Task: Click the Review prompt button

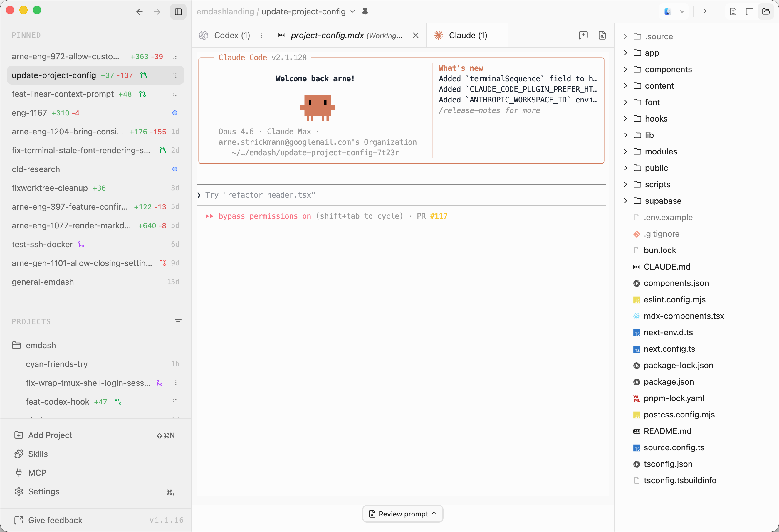Action: pos(403,514)
